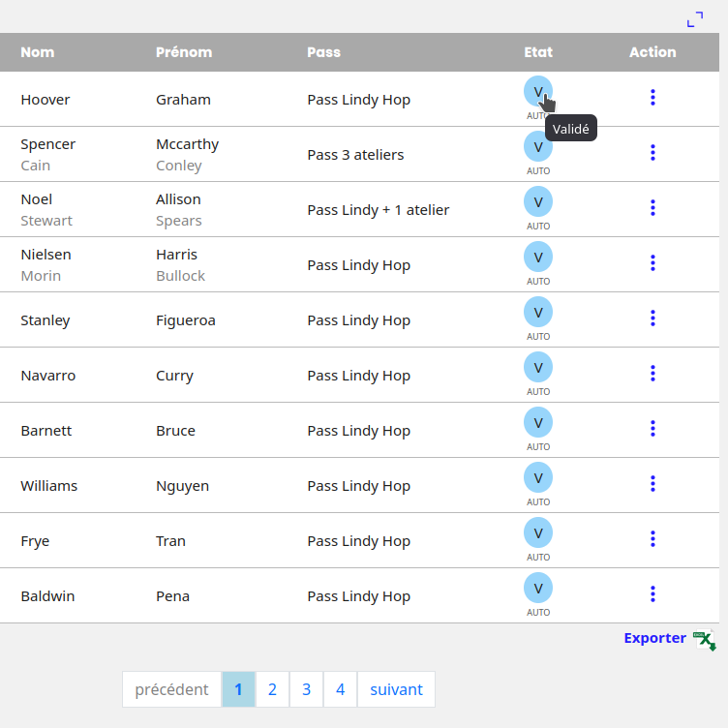Screen dimensions: 728x728
Task: Select the 'Hoover' name cell
Action: [45, 100]
